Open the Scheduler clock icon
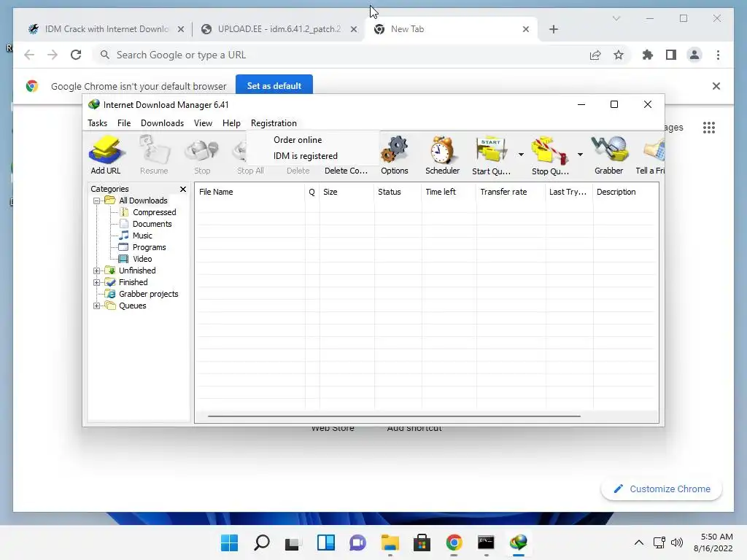 [442, 149]
